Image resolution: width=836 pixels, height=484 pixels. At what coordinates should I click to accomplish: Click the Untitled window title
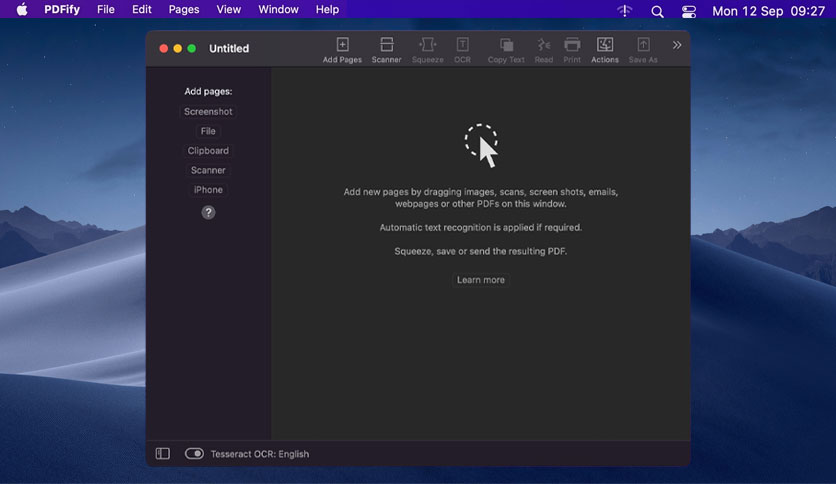[x=229, y=49]
